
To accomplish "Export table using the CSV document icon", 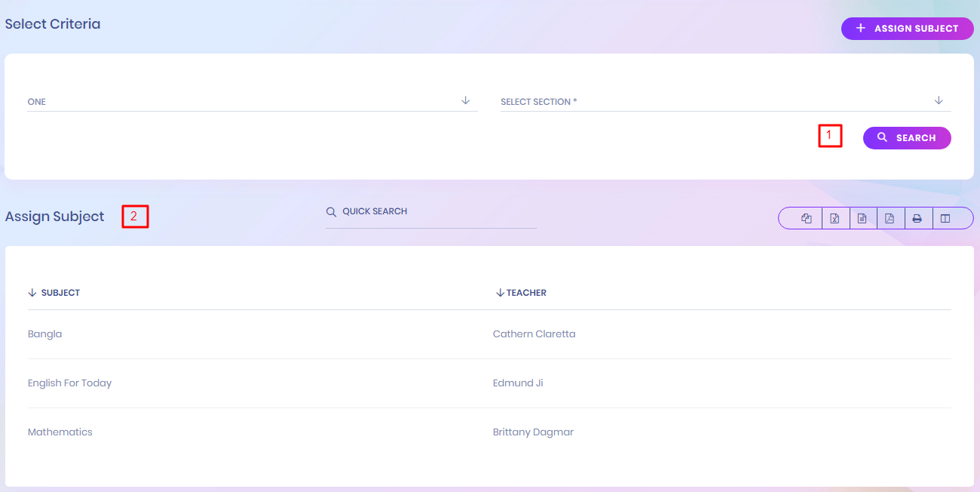I will [x=862, y=219].
